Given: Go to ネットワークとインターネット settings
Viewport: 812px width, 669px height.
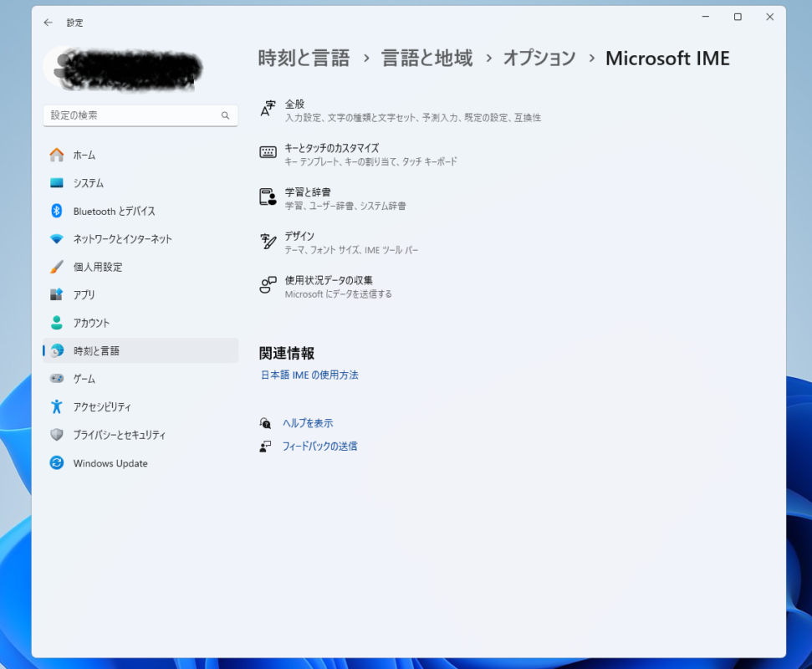Looking at the screenshot, I should (x=140, y=238).
